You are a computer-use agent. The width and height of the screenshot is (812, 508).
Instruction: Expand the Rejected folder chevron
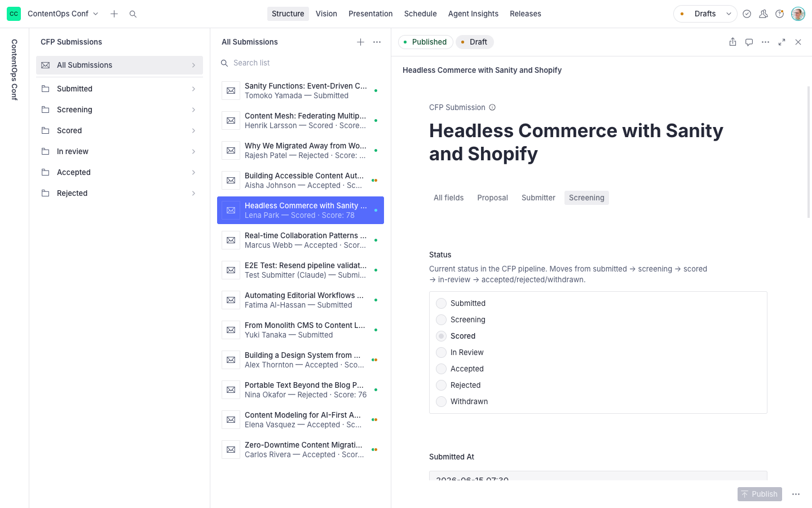(193, 193)
